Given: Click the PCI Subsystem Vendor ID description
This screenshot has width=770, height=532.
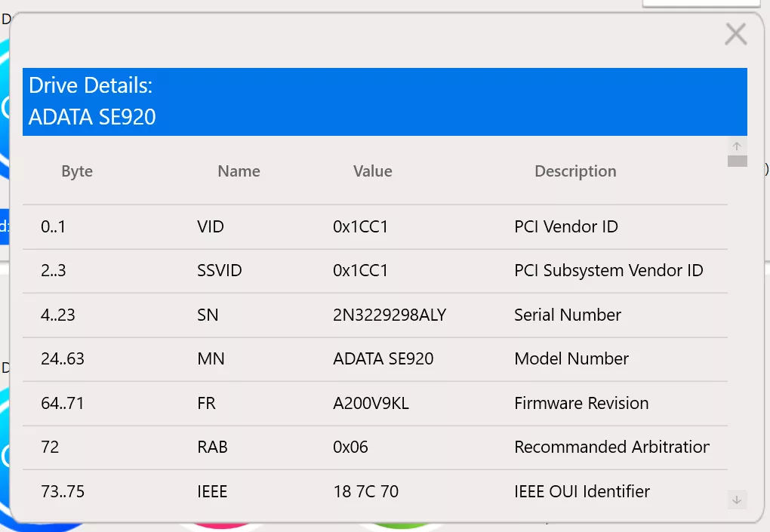Looking at the screenshot, I should pyautogui.click(x=609, y=270).
